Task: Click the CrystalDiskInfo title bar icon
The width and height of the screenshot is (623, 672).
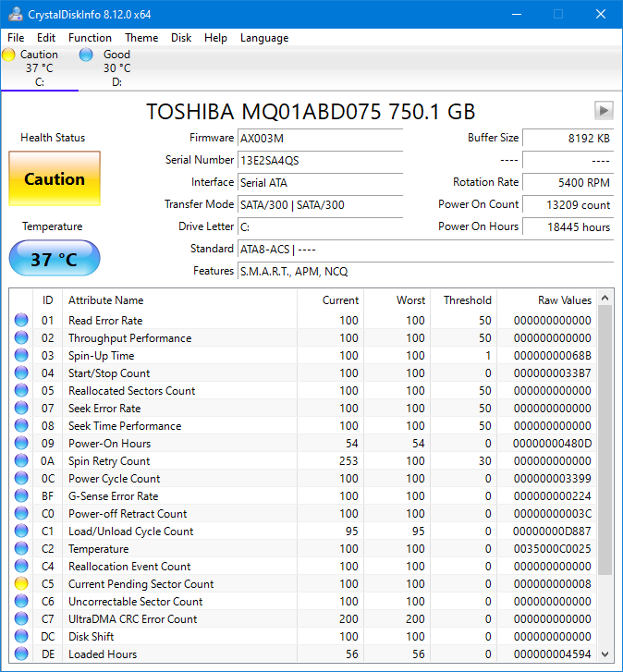Action: click(x=16, y=14)
